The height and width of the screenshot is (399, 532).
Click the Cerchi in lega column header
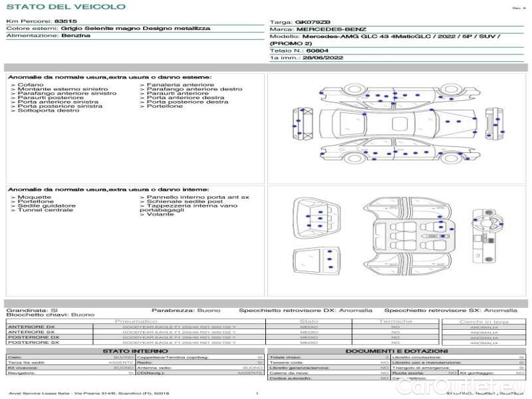coord(484,321)
